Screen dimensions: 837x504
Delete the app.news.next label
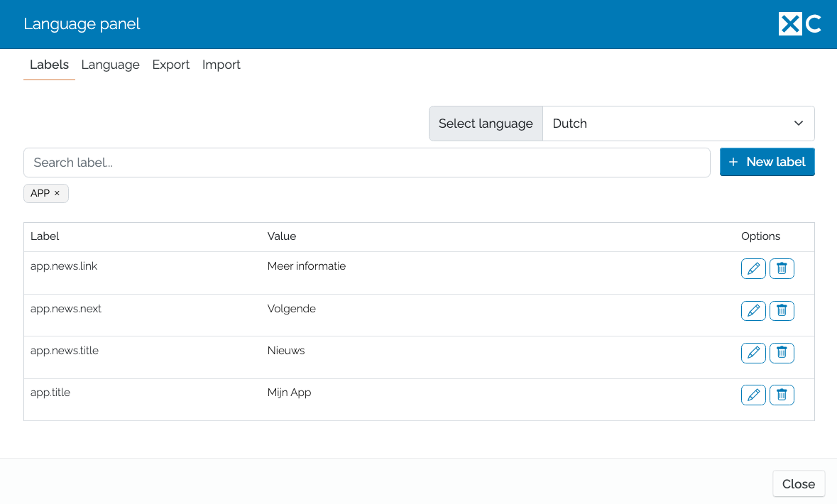[782, 311]
